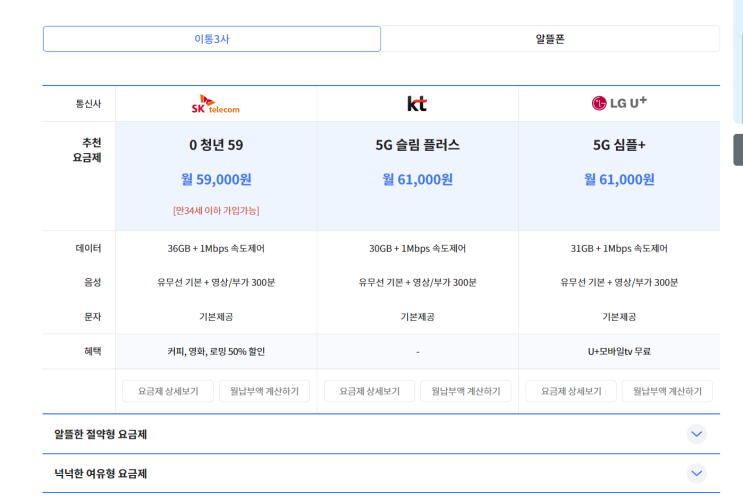
Task: Click the kt logo
Action: pyautogui.click(x=417, y=104)
